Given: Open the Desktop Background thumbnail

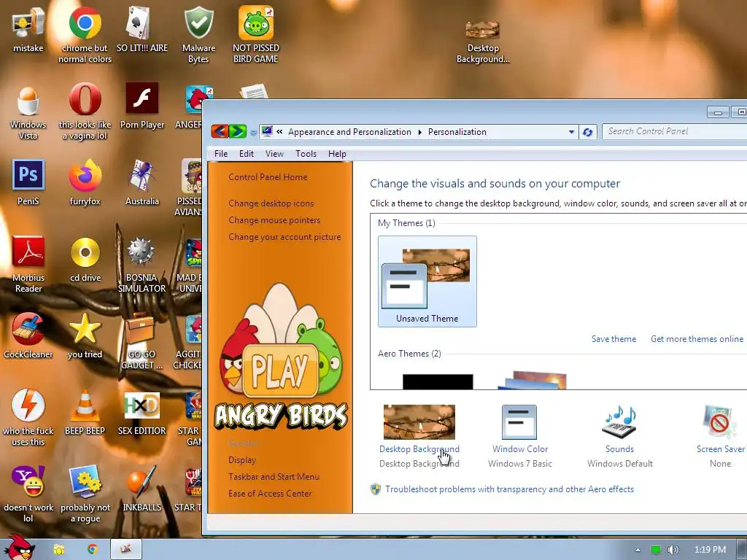Looking at the screenshot, I should (x=419, y=422).
